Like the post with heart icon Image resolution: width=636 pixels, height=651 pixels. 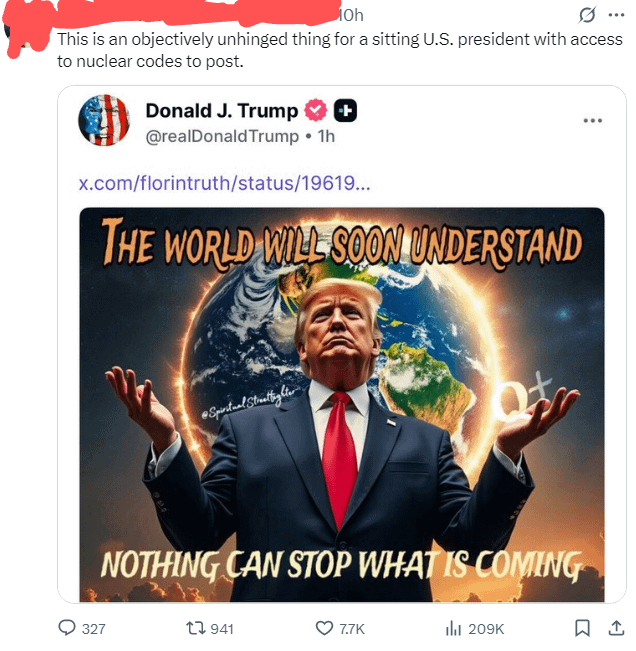324,628
